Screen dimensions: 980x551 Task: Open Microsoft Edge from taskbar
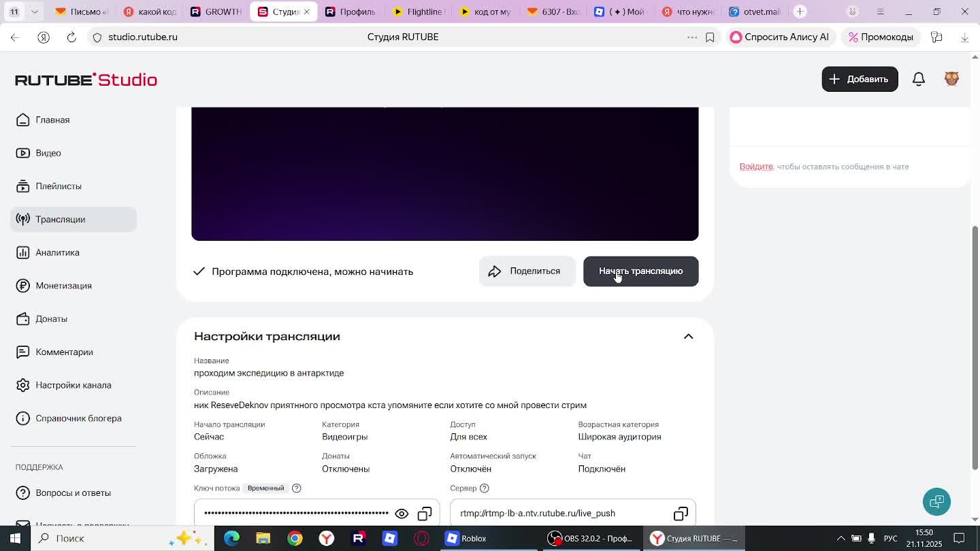[x=231, y=539]
